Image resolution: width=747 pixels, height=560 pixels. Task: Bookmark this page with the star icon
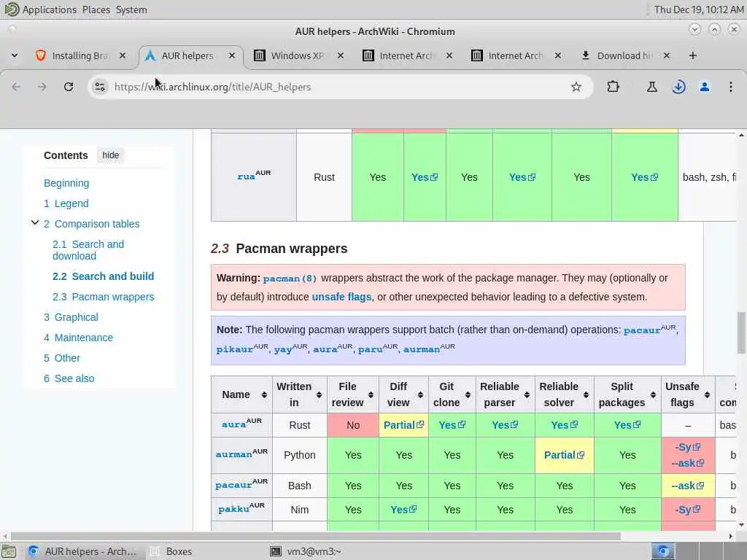click(x=576, y=87)
